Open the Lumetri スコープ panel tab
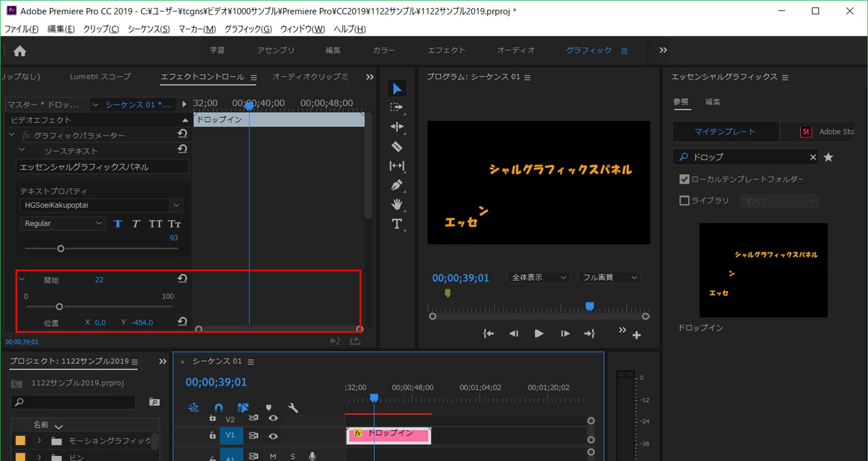The width and height of the screenshot is (868, 461). click(101, 76)
